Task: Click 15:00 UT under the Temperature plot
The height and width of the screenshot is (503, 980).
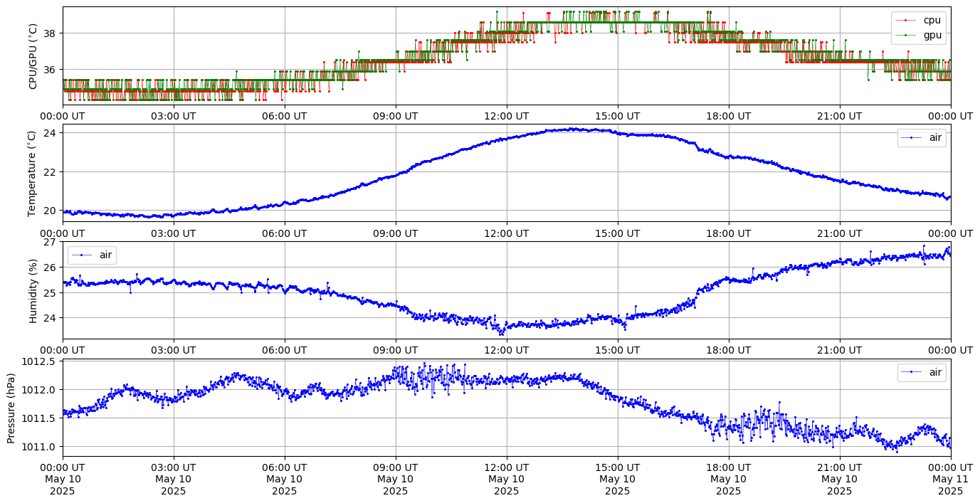Action: pos(618,233)
